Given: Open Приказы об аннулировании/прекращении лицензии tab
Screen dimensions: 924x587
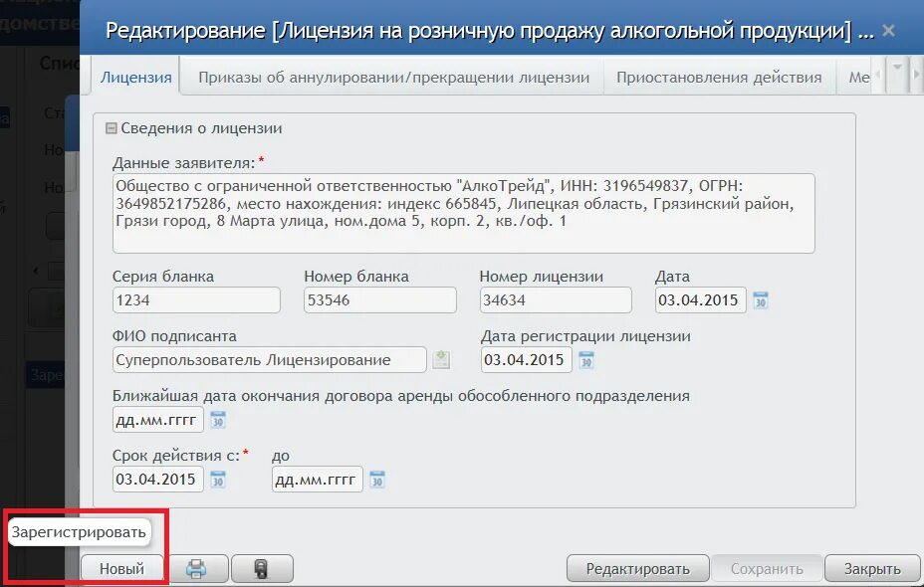Looking at the screenshot, I should click(393, 78).
